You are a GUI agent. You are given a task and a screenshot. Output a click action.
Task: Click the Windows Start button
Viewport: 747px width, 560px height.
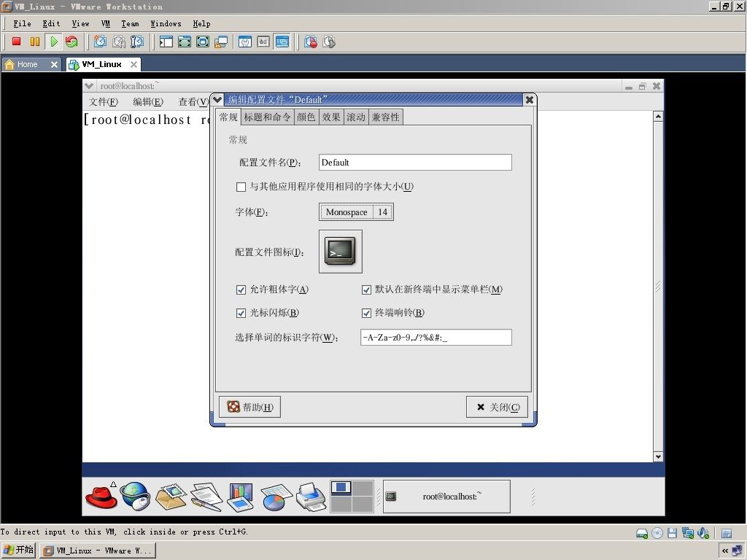tap(18, 551)
